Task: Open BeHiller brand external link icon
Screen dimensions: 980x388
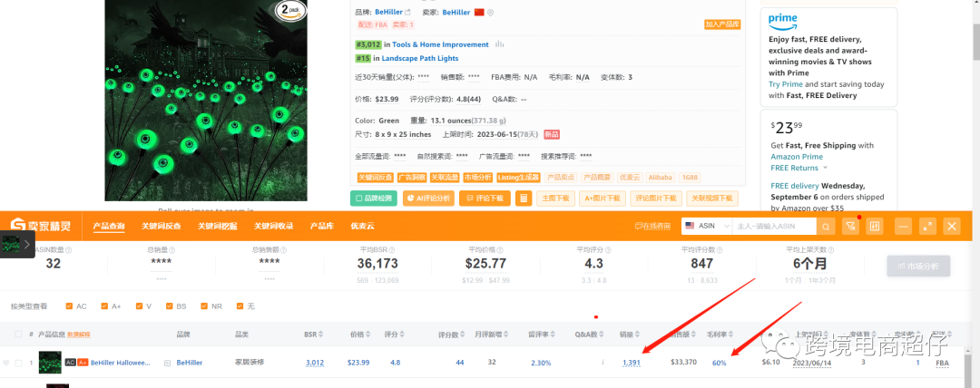Action: (x=408, y=13)
